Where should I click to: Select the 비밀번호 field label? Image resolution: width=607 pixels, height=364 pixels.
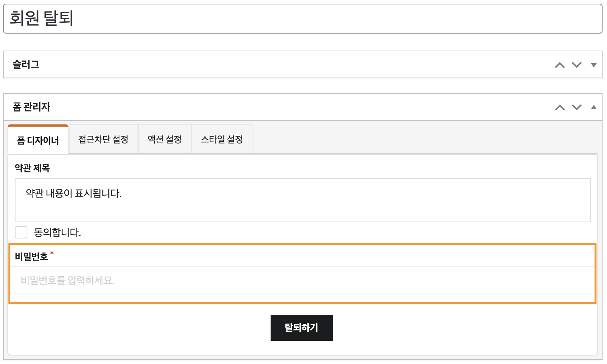(x=31, y=256)
